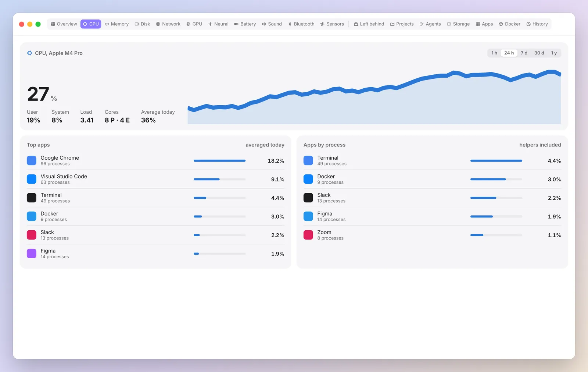
Task: Go to the Apps tab
Action: [x=484, y=24]
